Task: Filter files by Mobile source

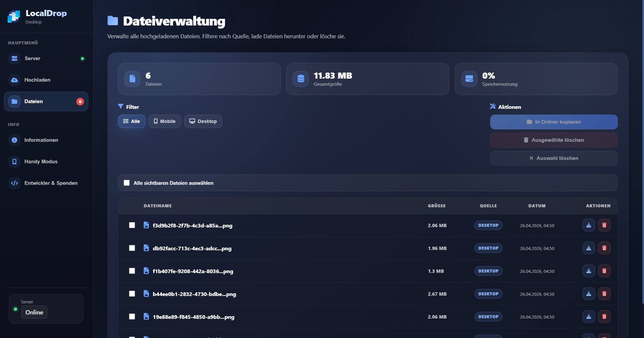Action: click(x=165, y=121)
